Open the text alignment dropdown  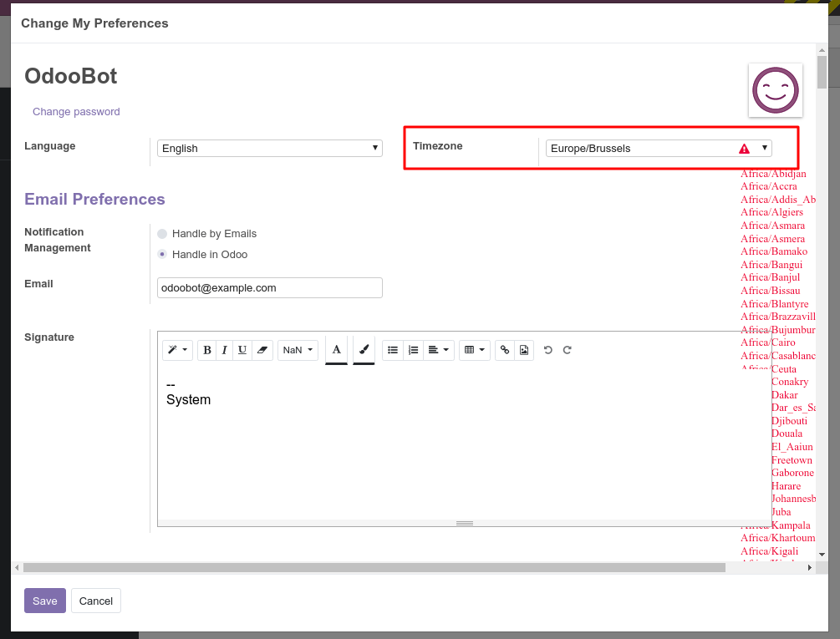437,350
